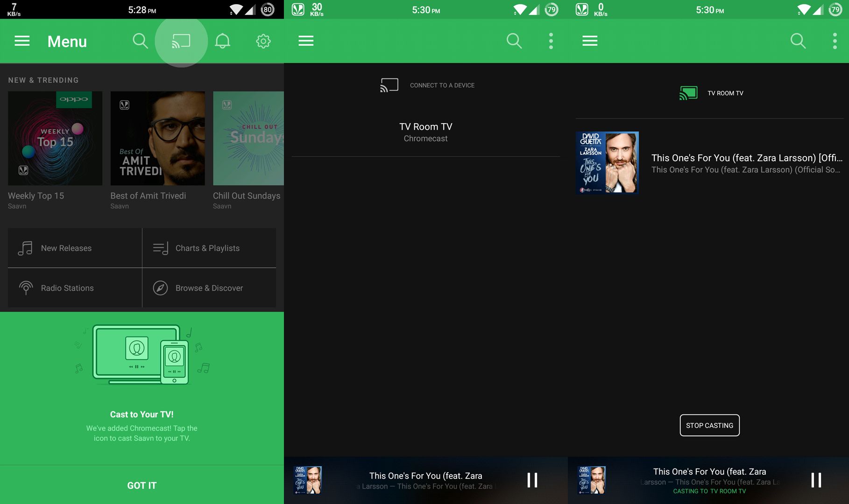This screenshot has width=849, height=504.
Task: Open overflow menu on TV Room TV casting screen
Action: (835, 41)
